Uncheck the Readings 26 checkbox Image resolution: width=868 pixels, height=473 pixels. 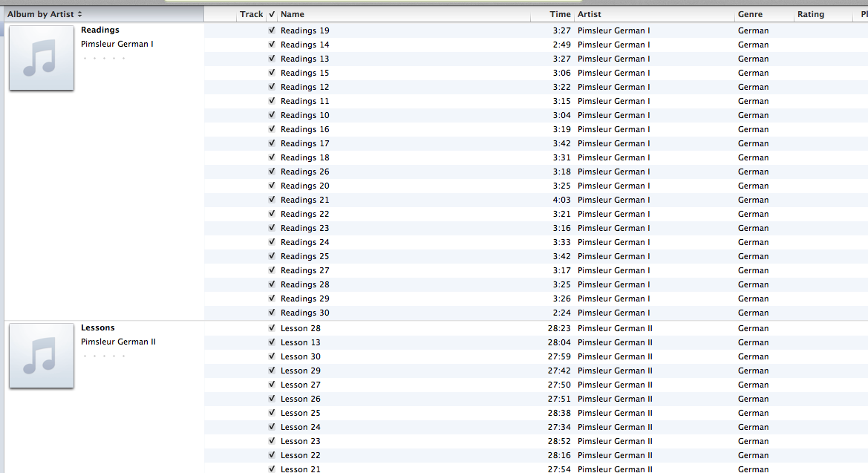272,171
